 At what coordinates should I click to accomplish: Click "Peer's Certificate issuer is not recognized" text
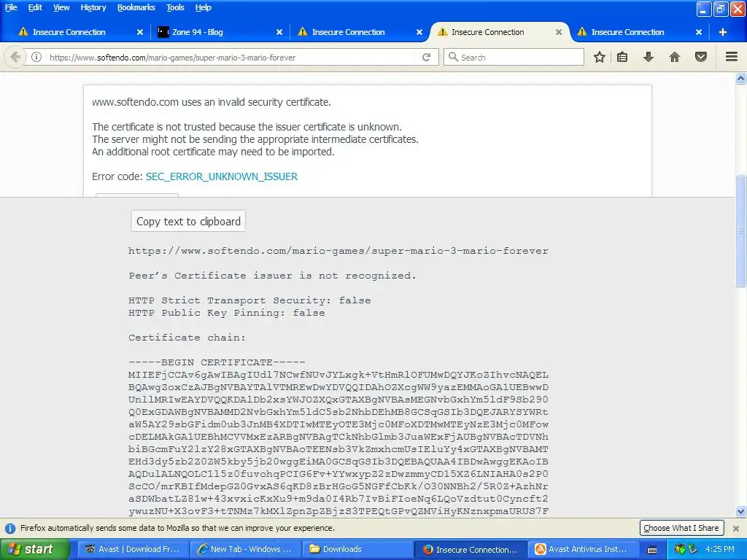[x=272, y=276]
